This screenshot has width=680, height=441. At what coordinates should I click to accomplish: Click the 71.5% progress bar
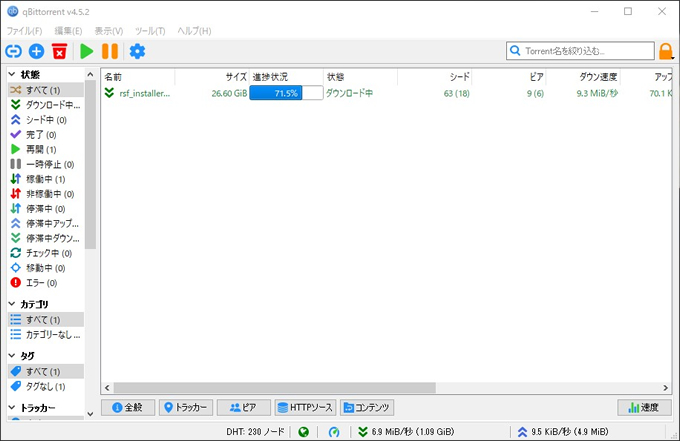pos(286,93)
